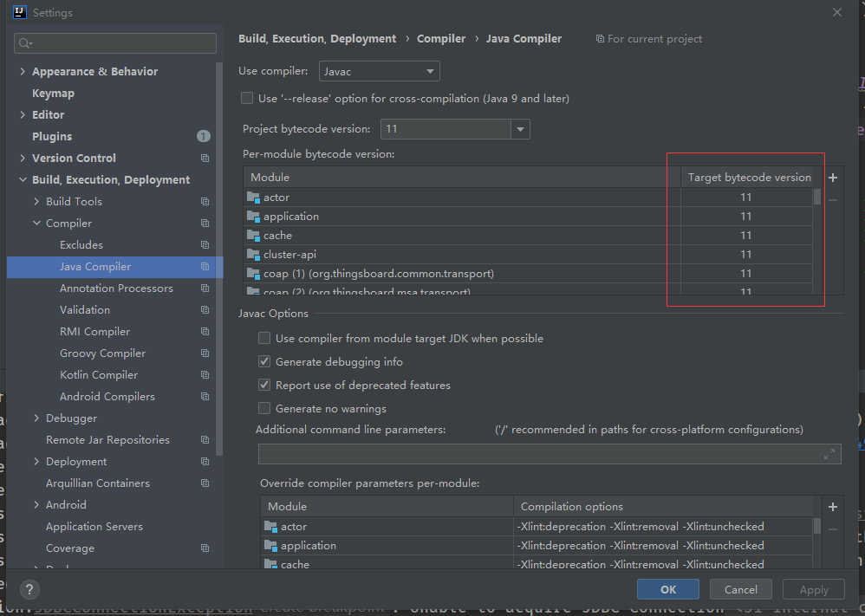Image resolution: width=865 pixels, height=616 pixels.
Task: Click application compilation options cell
Action: (x=663, y=546)
